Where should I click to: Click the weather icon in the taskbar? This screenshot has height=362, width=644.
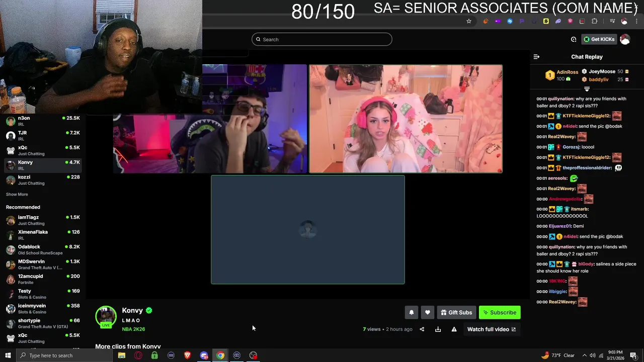coord(545,355)
